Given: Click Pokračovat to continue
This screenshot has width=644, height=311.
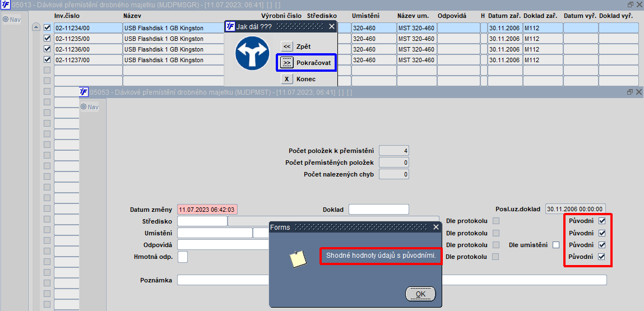Looking at the screenshot, I should [x=286, y=62].
